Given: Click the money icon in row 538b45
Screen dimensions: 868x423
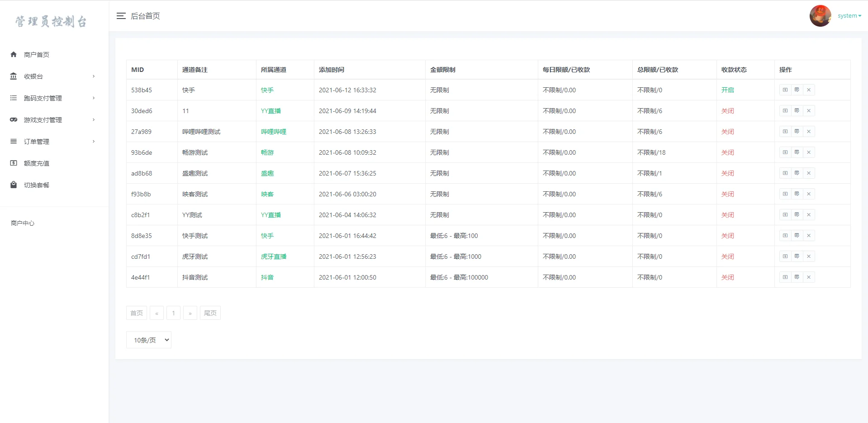Looking at the screenshot, I should coord(785,90).
